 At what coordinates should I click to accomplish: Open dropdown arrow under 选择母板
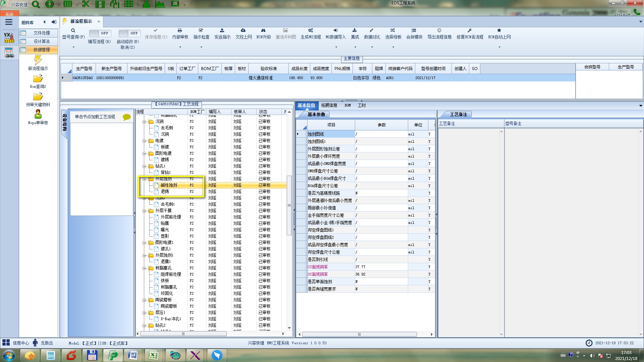(393, 47)
